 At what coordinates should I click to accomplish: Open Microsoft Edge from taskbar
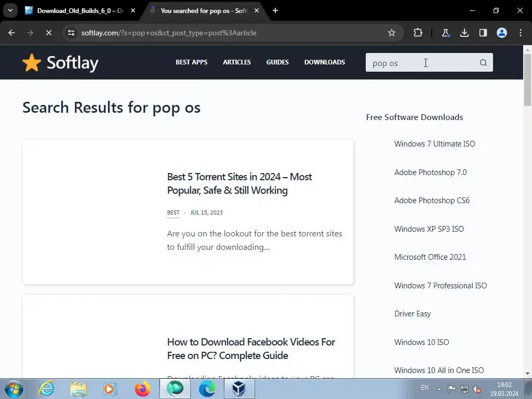pos(207,389)
